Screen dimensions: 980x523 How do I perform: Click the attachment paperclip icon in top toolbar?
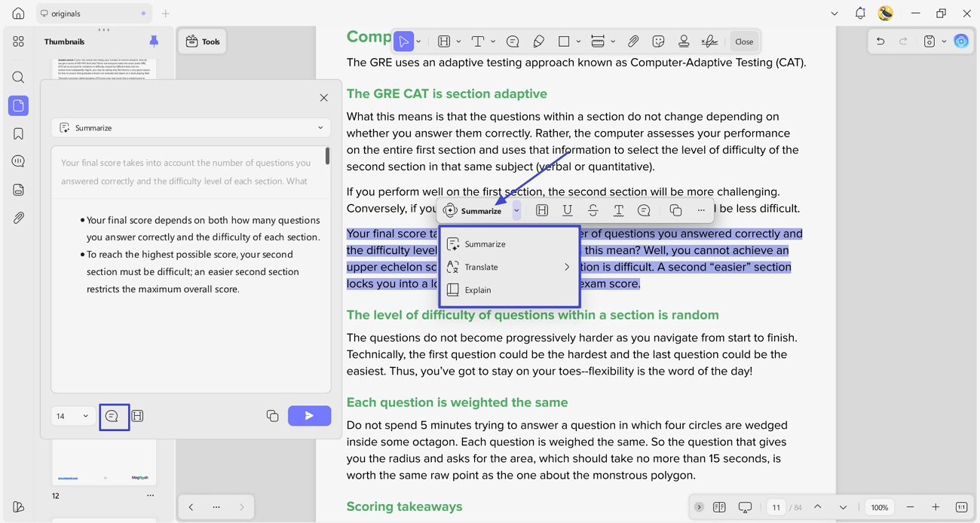tap(633, 41)
